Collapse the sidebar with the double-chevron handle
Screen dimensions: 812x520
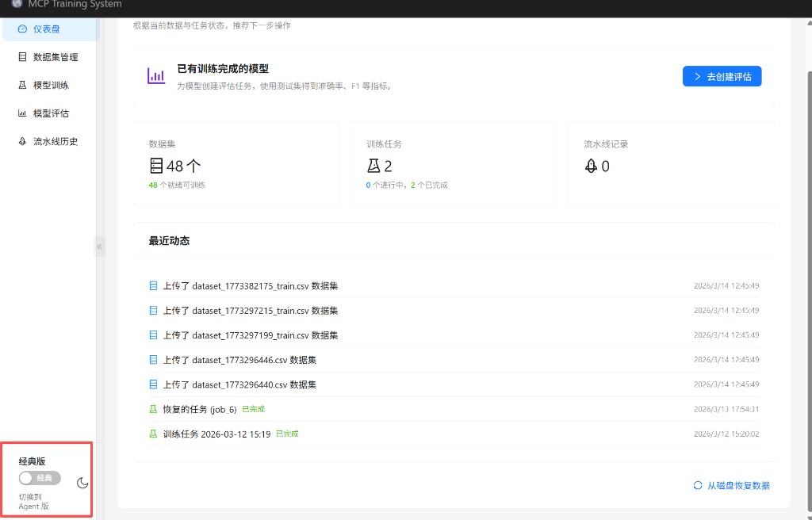pos(99,247)
